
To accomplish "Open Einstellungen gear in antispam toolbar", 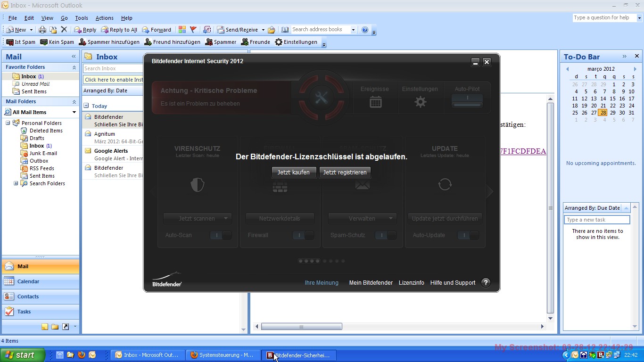I will pos(296,42).
